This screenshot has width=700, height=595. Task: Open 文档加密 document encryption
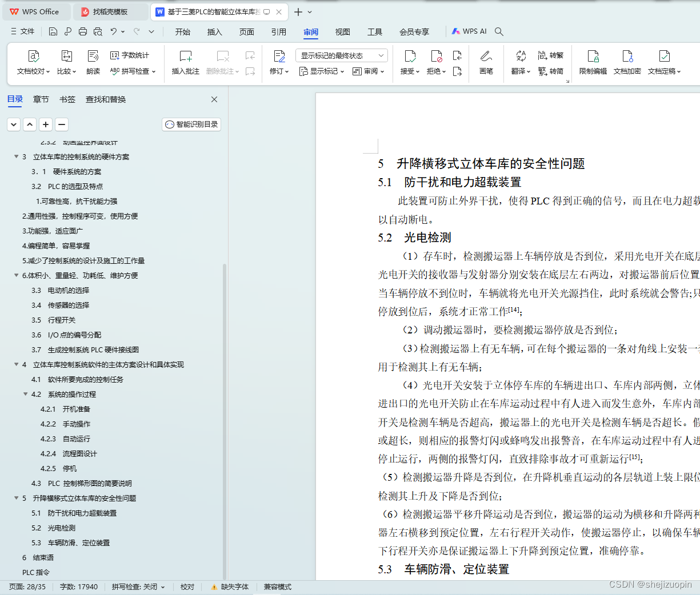(627, 63)
